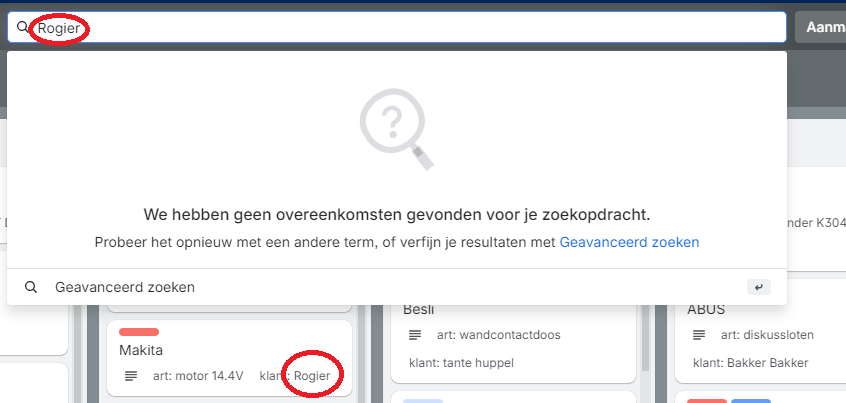This screenshot has width=846, height=403.
Task: Click the description icon on the Besli card
Action: click(414, 335)
